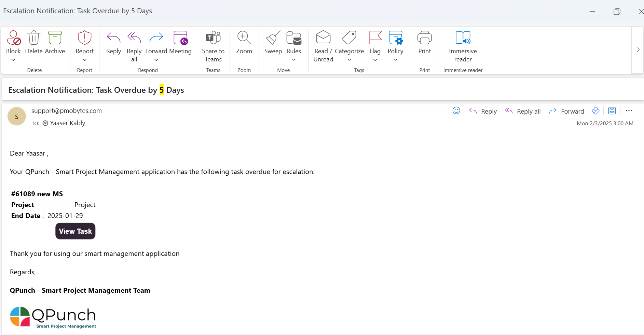The width and height of the screenshot is (644, 335).
Task: Choose Reply all in the ribbon
Action: coord(134,38)
